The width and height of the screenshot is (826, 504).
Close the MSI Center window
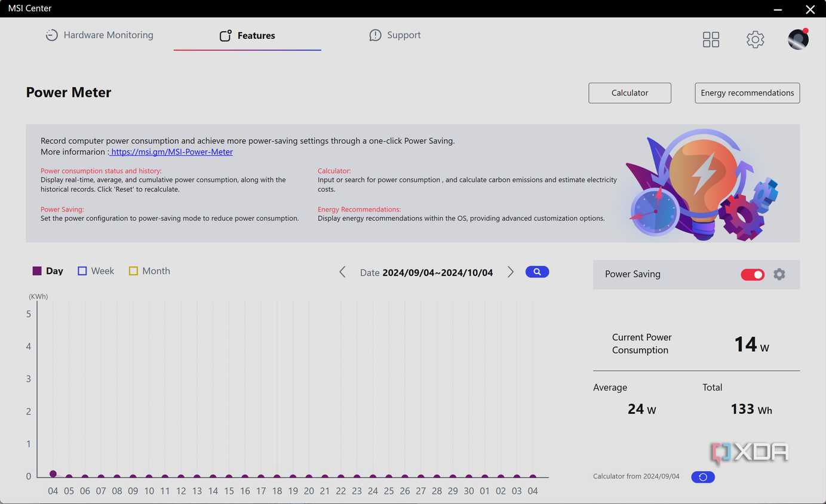click(x=810, y=10)
